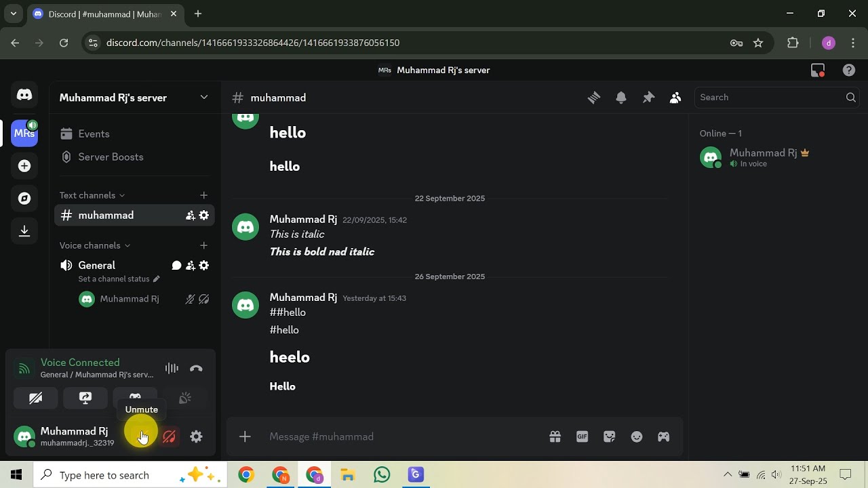Open the GIF picker

point(582,437)
